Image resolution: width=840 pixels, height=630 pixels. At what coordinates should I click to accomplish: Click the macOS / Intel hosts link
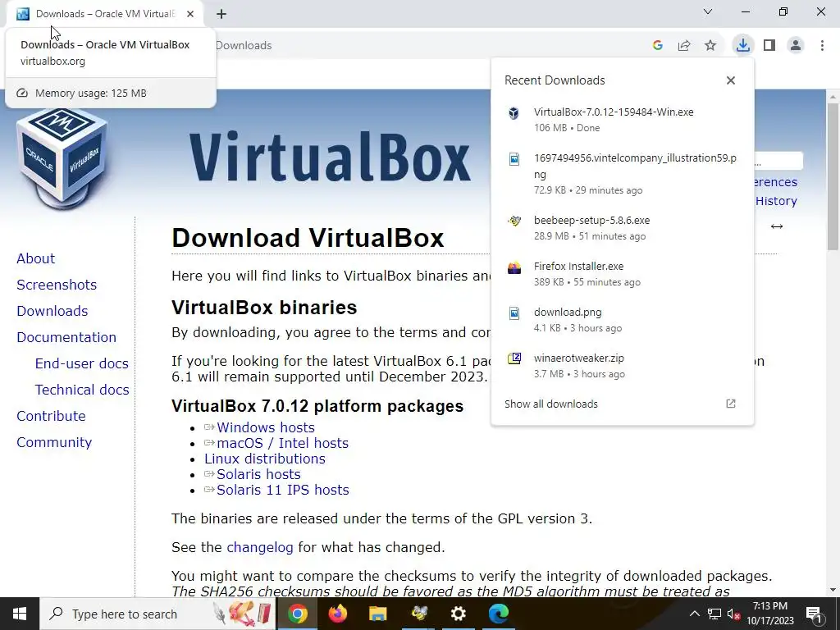point(282,443)
